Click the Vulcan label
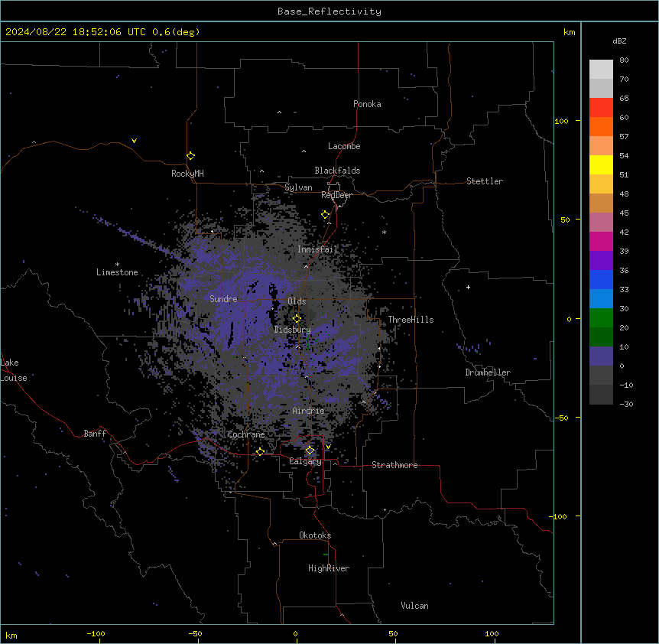The height and width of the screenshot is (644, 659). point(415,606)
